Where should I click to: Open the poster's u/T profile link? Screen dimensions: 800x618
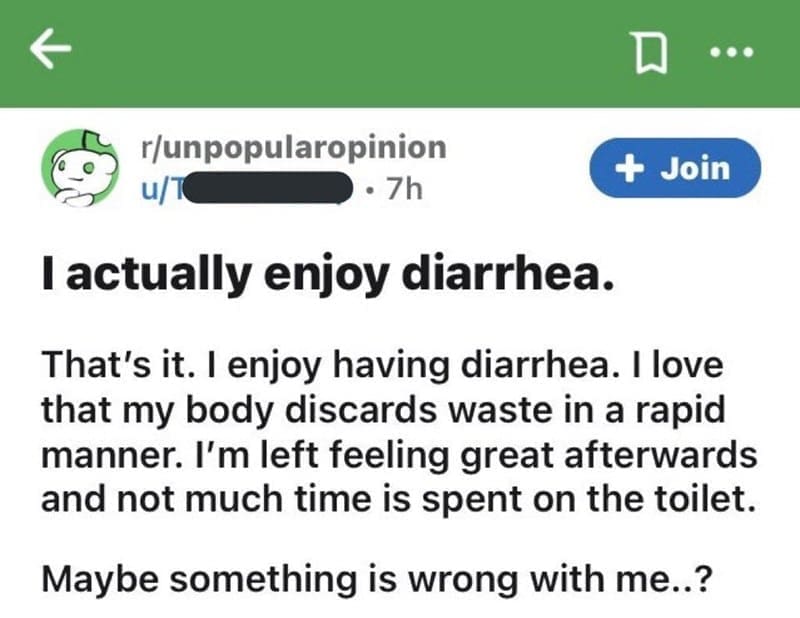pyautogui.click(x=160, y=187)
